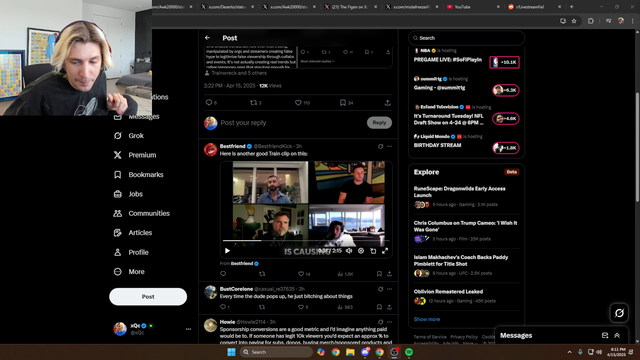The width and height of the screenshot is (640, 360).
Task: Open floating Grok button
Action: pyautogui.click(x=619, y=313)
